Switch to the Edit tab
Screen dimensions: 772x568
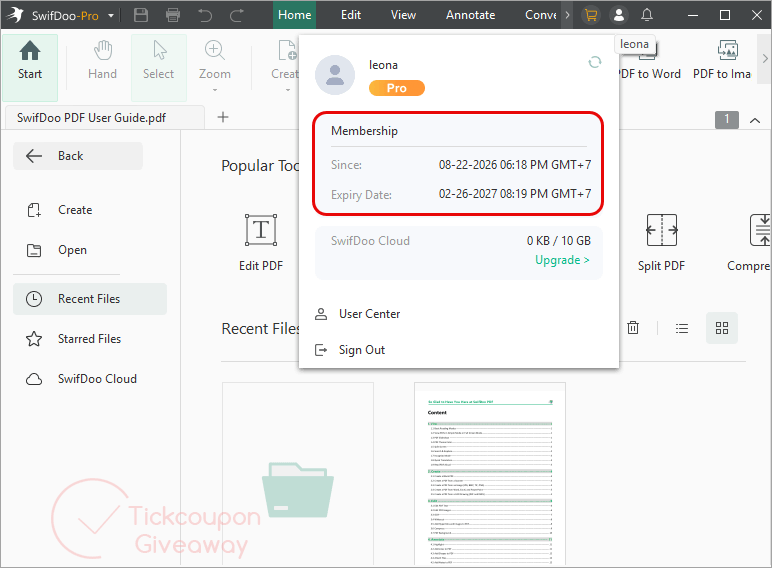(x=351, y=15)
